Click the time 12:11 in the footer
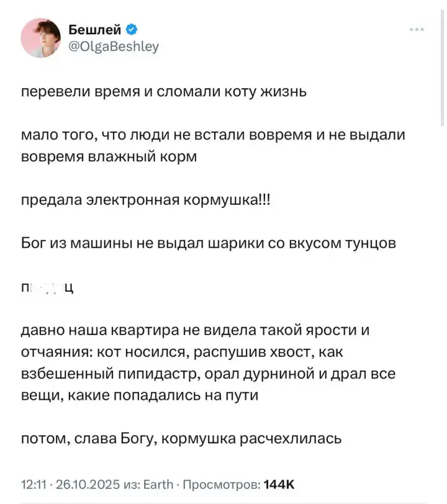447x504 pixels. coord(34,481)
